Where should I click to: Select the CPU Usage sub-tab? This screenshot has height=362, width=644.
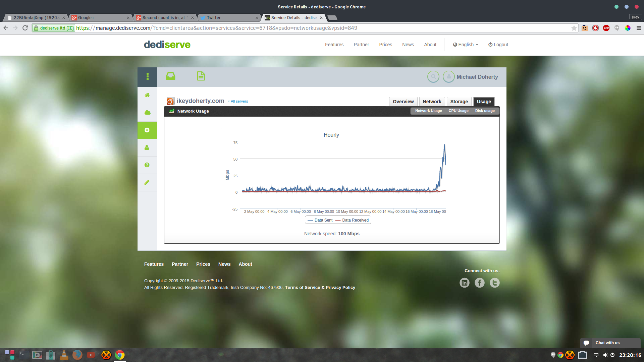(458, 111)
